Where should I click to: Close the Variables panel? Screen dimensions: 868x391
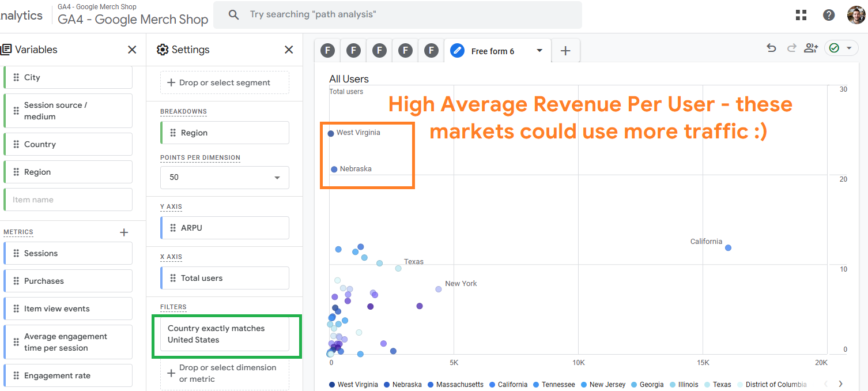coord(132,50)
